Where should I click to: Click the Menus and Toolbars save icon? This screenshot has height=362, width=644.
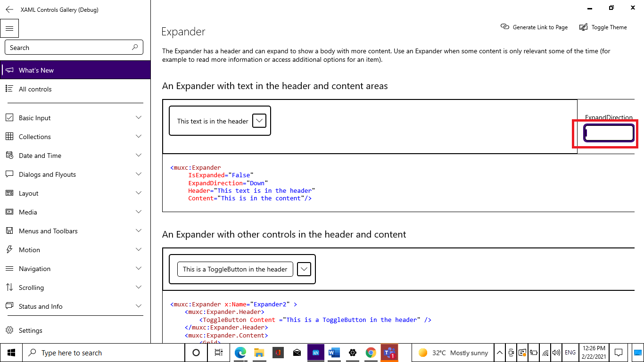point(9,231)
